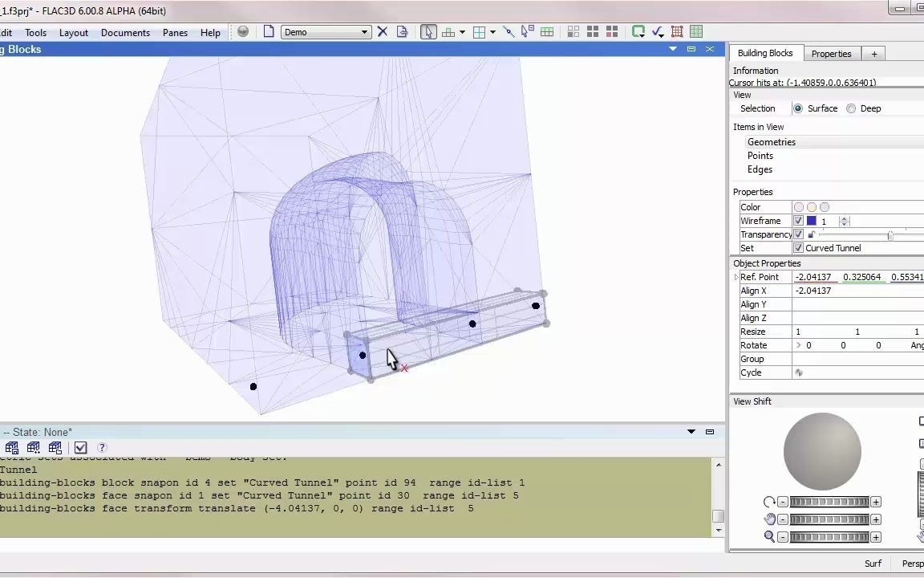Click Edges in the Items in View list
This screenshot has height=578, width=924.
(760, 169)
